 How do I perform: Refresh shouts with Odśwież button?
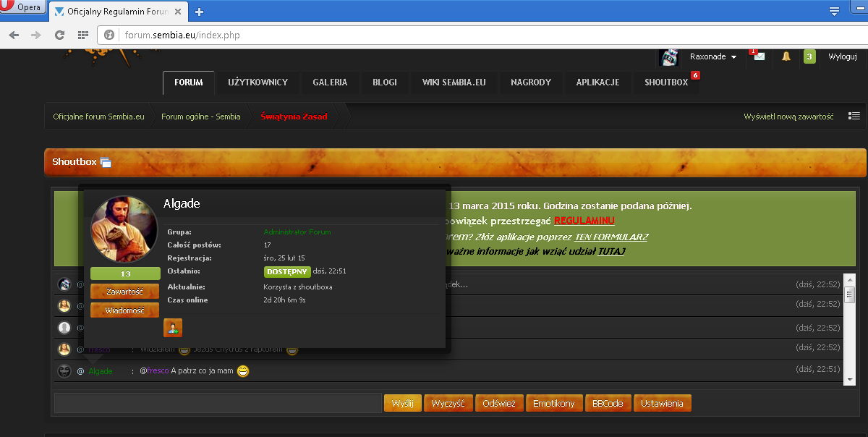[x=499, y=403]
